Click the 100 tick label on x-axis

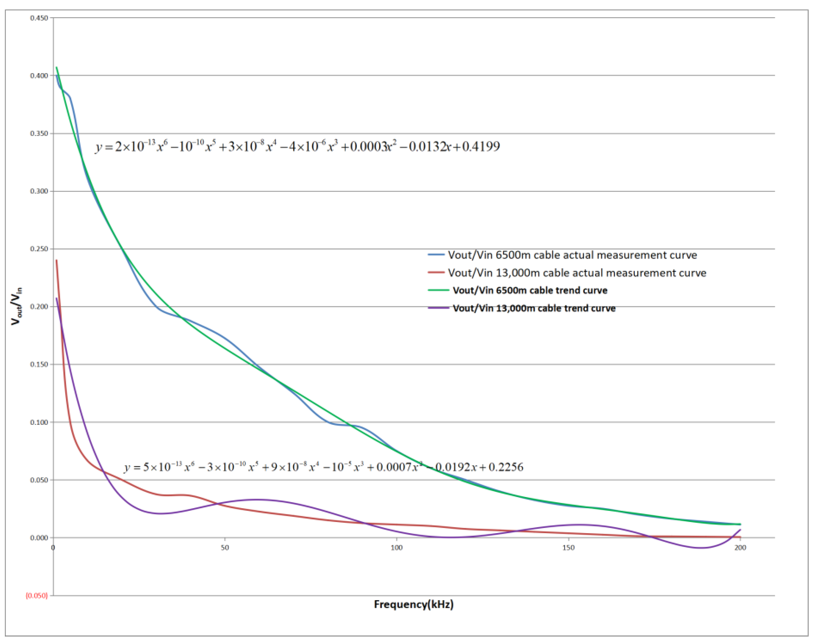point(396,548)
